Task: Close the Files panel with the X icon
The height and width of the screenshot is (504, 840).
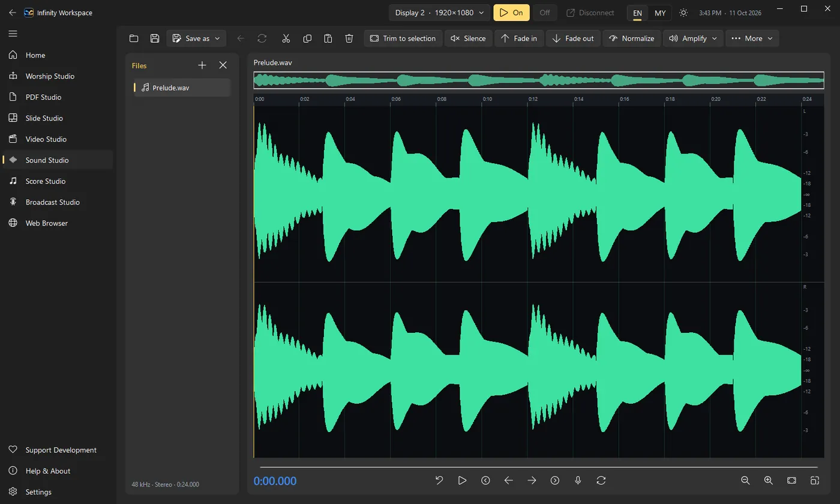Action: (x=223, y=65)
